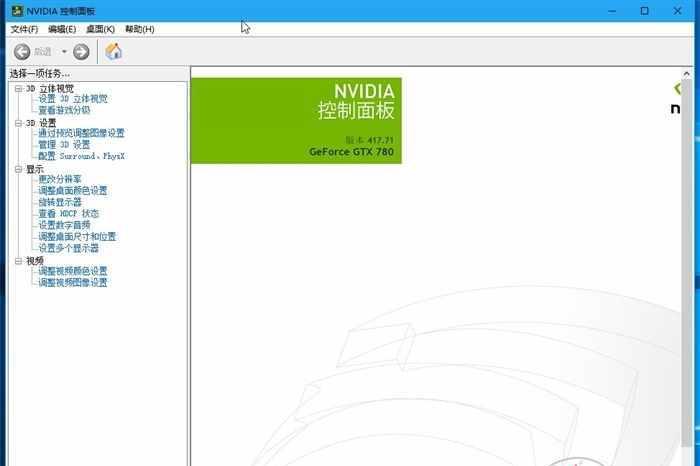Open the 编辑(E) menu
Viewport: 700px width, 466px height.
pos(62,29)
